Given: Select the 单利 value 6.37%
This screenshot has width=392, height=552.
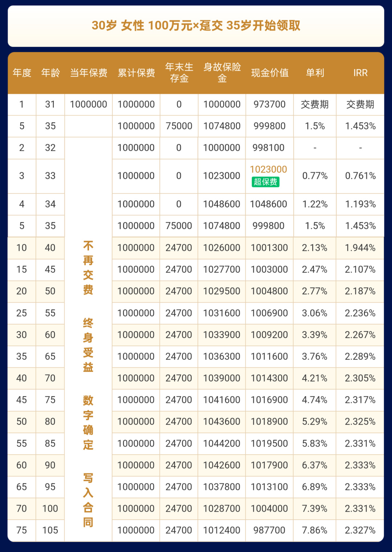Looking at the screenshot, I should (x=315, y=465).
